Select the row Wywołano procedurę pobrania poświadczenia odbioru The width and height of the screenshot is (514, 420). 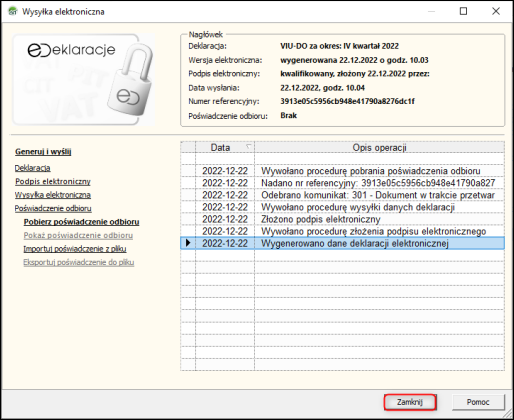pyautogui.click(x=342, y=171)
